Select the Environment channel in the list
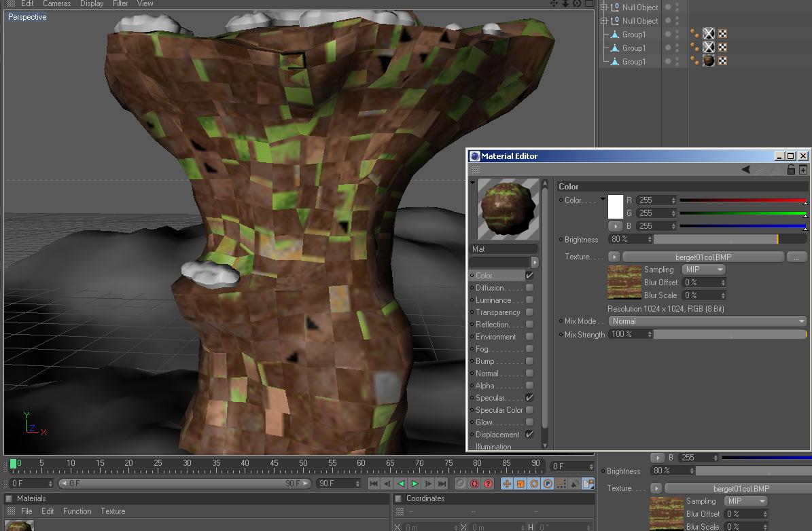 tap(495, 336)
